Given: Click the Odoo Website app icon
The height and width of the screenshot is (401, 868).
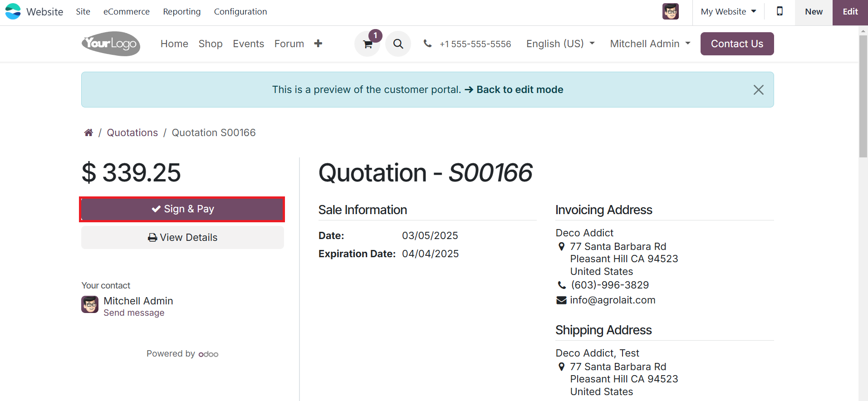Looking at the screenshot, I should [x=13, y=11].
